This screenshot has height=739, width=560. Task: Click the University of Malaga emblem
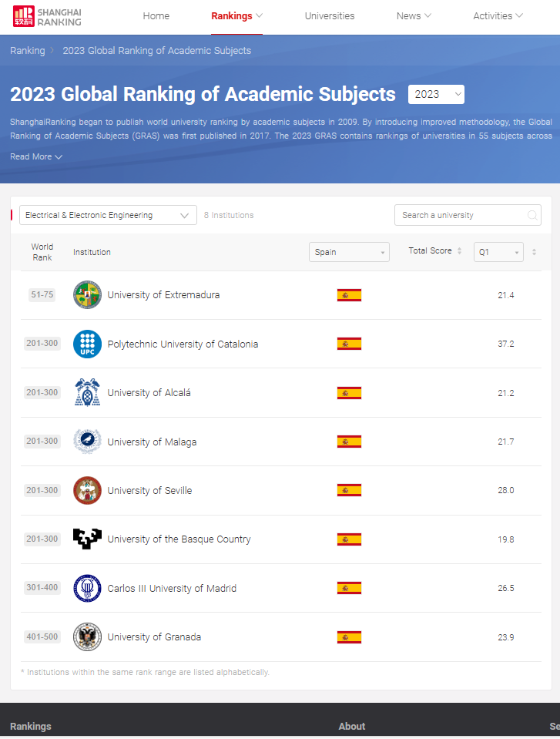click(87, 442)
